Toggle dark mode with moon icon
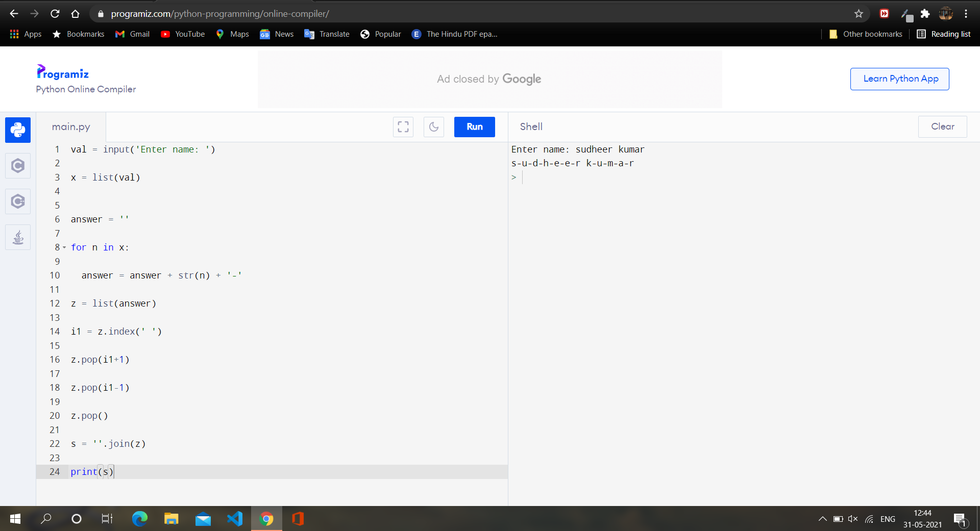Image resolution: width=980 pixels, height=531 pixels. pyautogui.click(x=434, y=127)
